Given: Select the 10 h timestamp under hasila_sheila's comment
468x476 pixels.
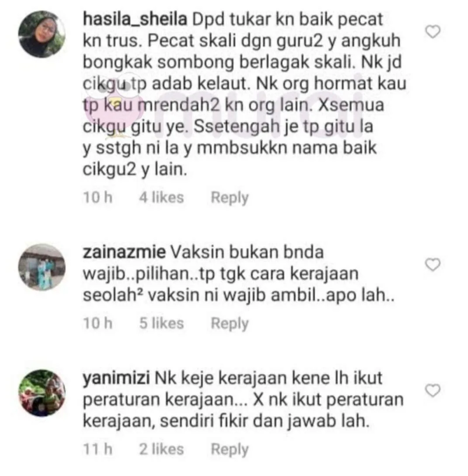Looking at the screenshot, I should (x=98, y=197).
